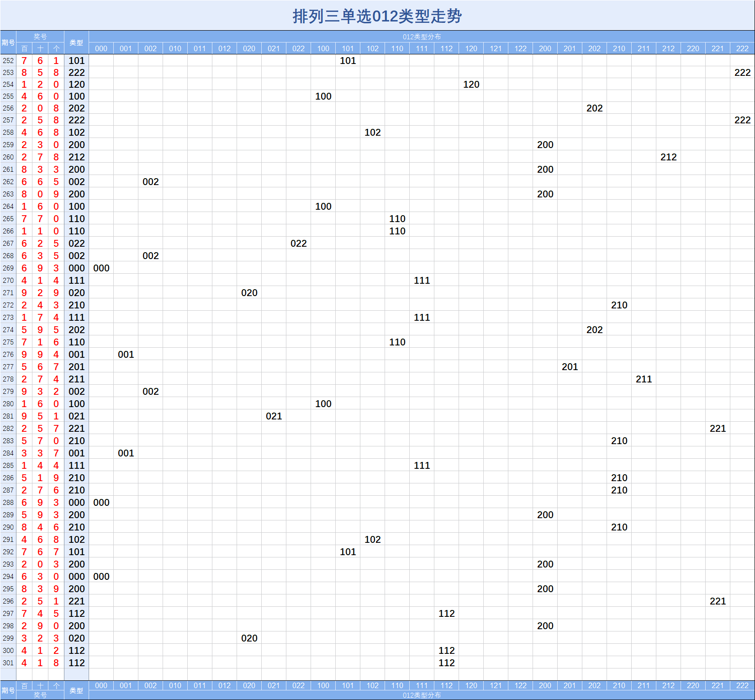Click the 212 marker in row 260
Image resolution: width=755 pixels, height=700 pixels.
coord(669,157)
